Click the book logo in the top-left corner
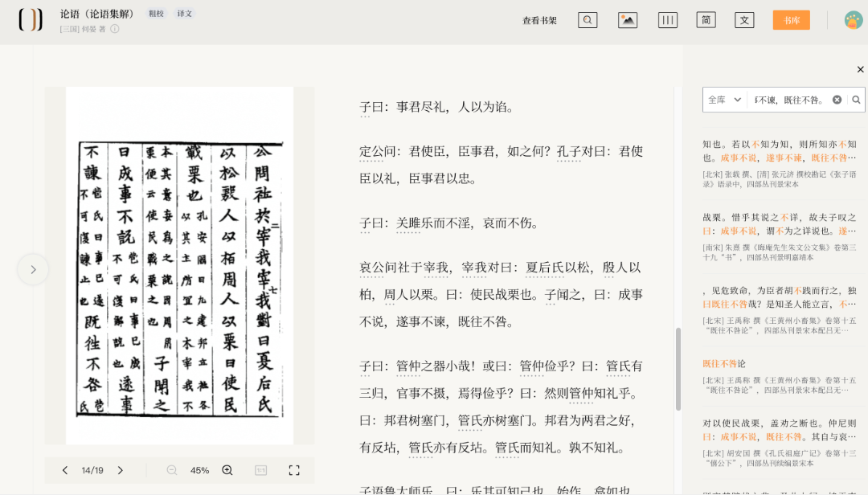The image size is (868, 495). tap(30, 20)
